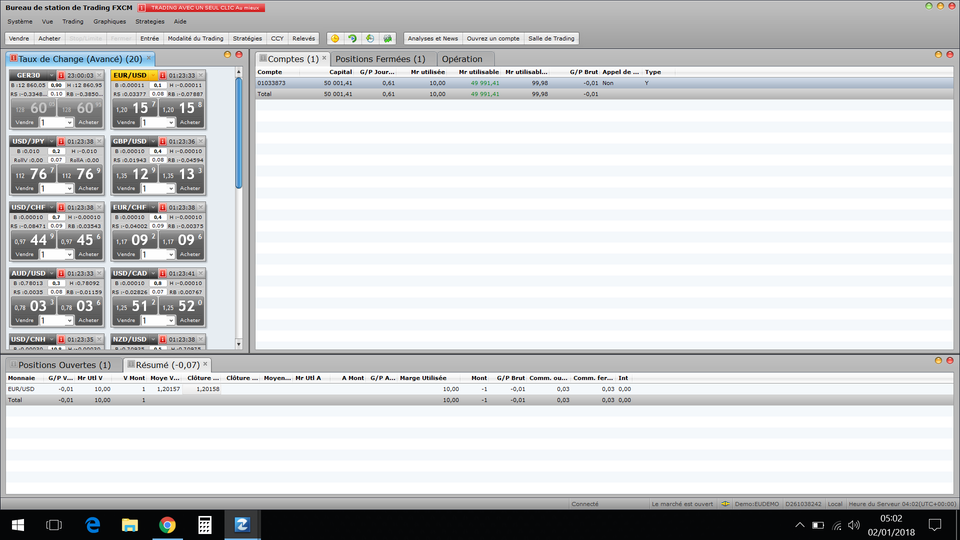Click the Modalité du Trading button

coord(195,38)
